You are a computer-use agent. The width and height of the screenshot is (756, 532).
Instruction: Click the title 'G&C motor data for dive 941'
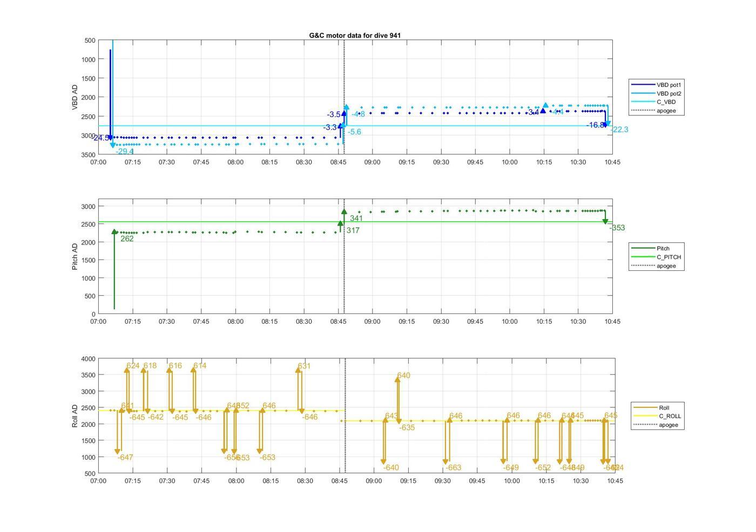coord(355,35)
